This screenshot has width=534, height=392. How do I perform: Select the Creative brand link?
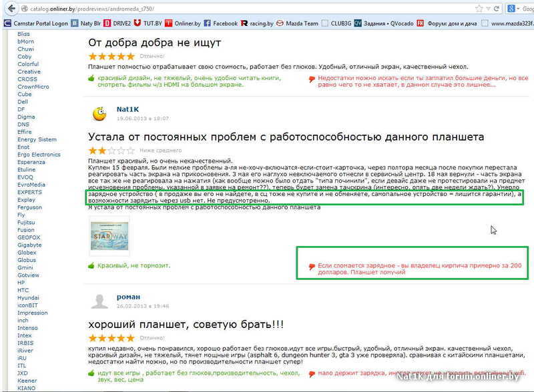(x=29, y=71)
